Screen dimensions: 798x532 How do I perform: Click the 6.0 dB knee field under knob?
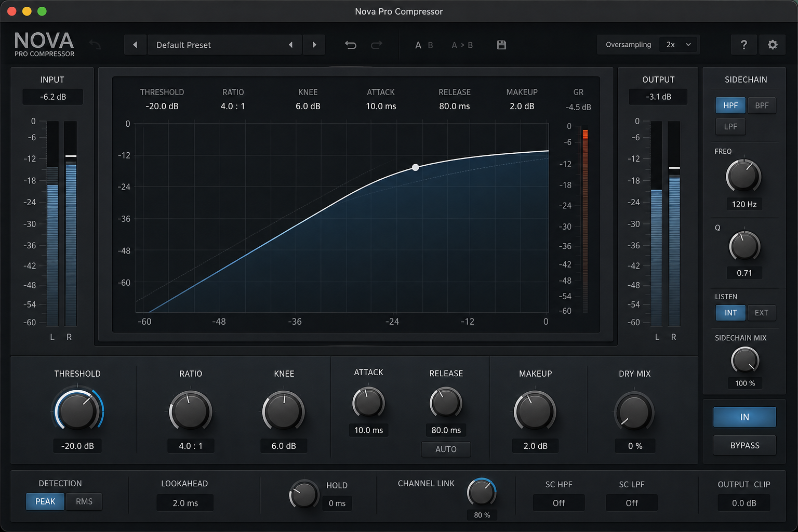pos(284,446)
